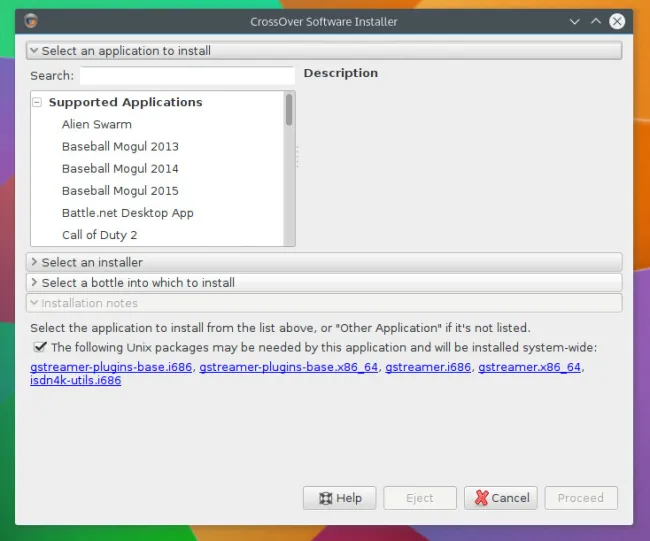The width and height of the screenshot is (650, 541).
Task: Open the isdn4k-utils.i686 package link
Action: pyautogui.click(x=76, y=381)
